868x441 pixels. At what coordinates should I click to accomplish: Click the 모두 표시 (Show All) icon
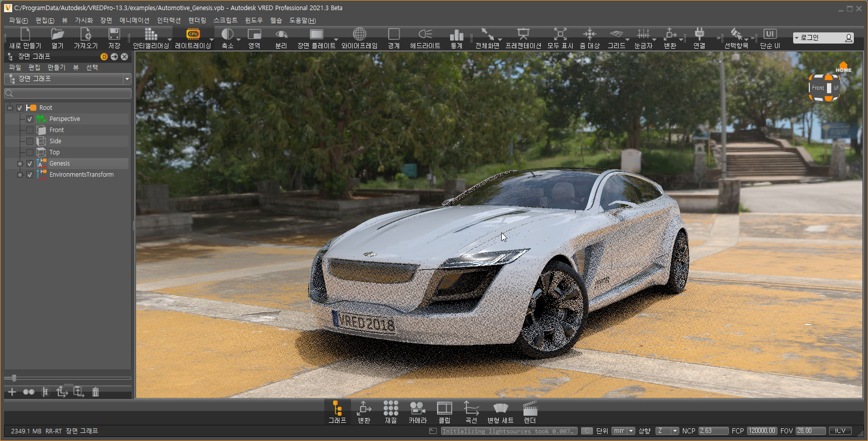pyautogui.click(x=560, y=34)
